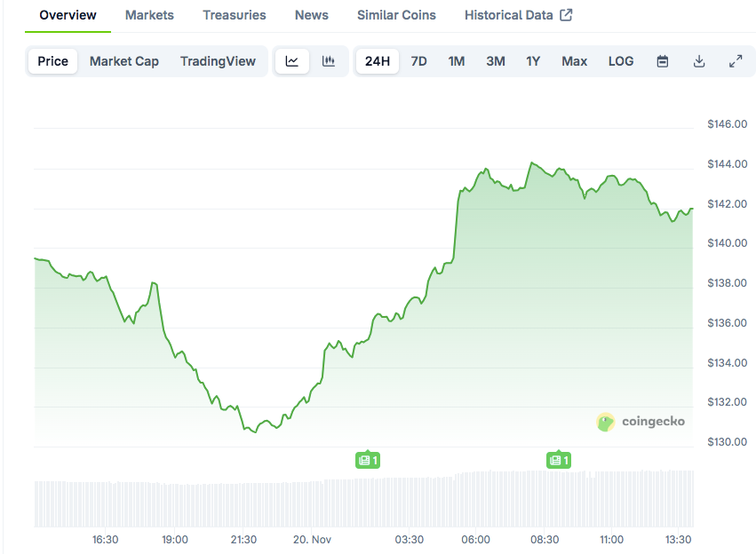Select Market Cap chart mode
Screen dimensions: 756x554
[123, 61]
